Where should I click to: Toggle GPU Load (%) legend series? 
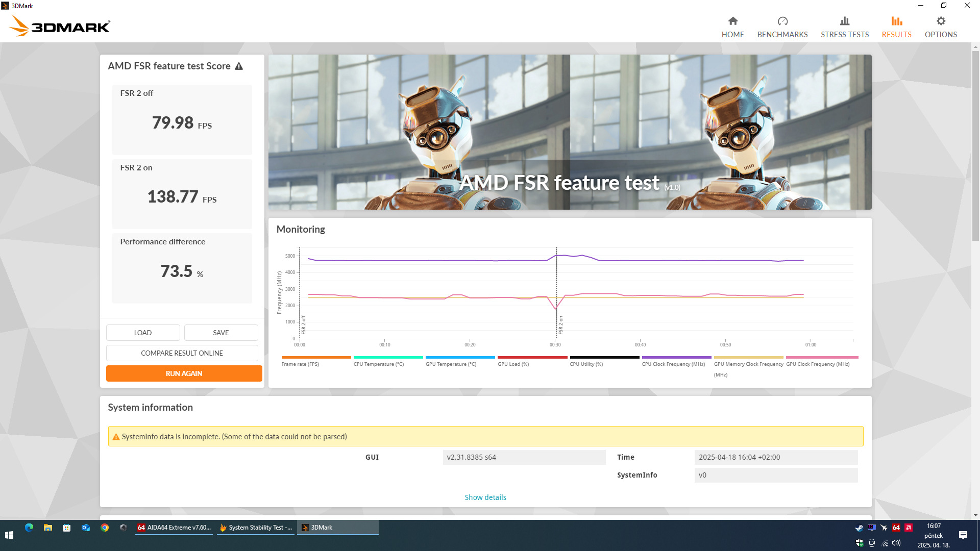[x=513, y=364]
